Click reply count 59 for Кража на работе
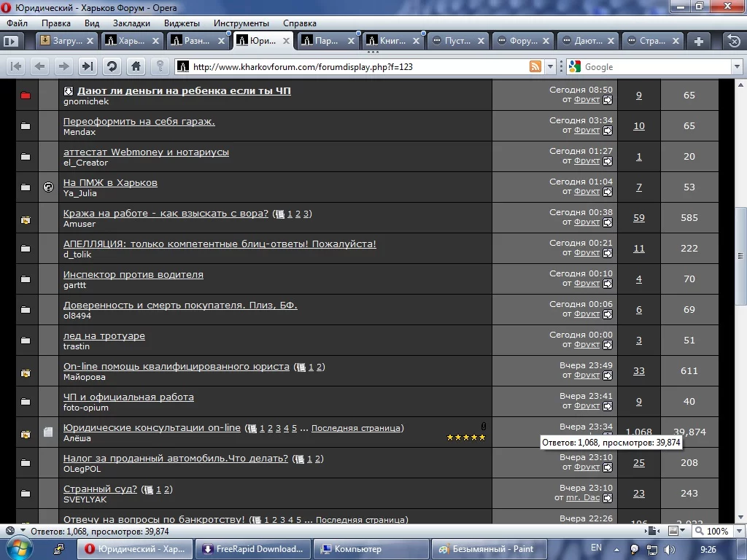747x560 pixels. coord(639,217)
